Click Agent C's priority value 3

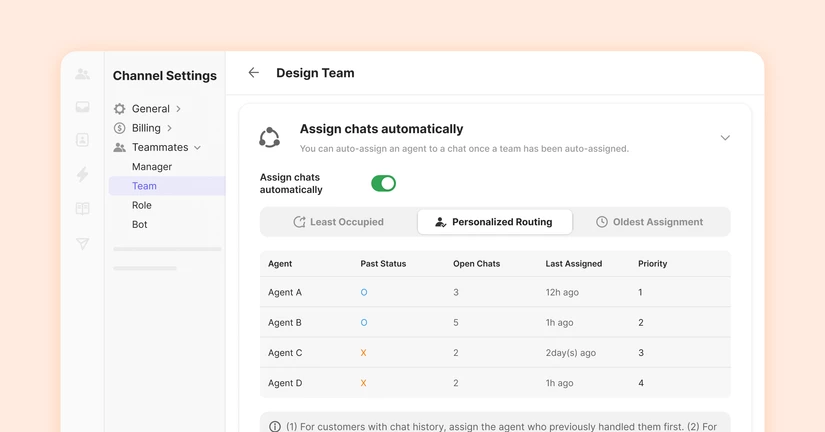[x=641, y=353]
